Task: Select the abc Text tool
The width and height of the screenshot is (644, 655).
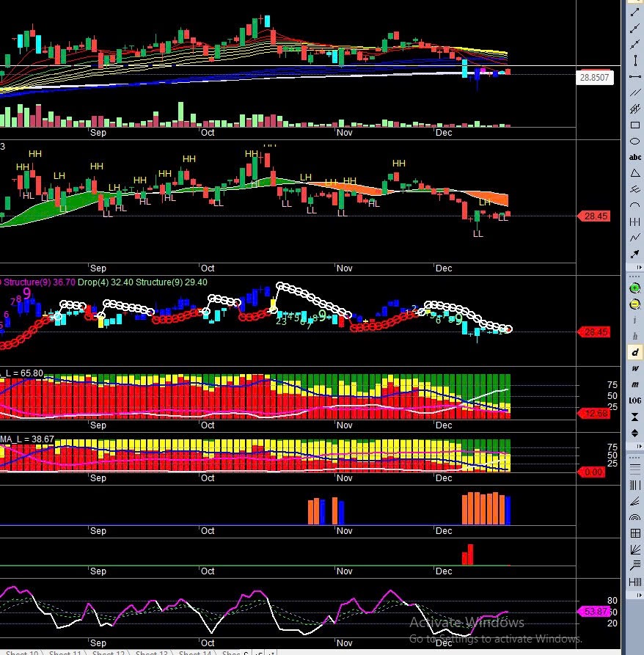Action: pyautogui.click(x=634, y=157)
